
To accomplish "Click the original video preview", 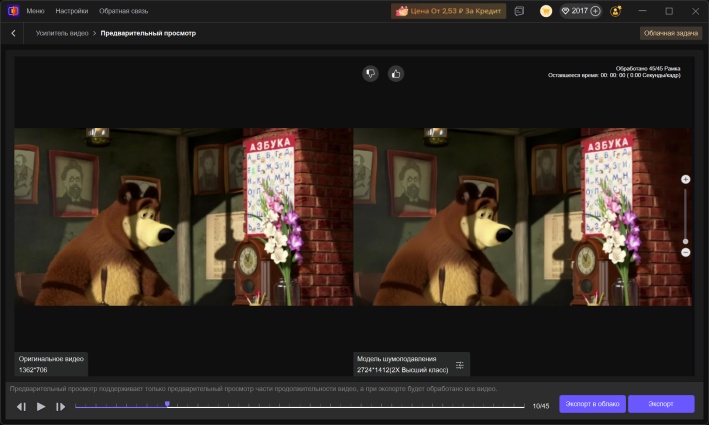I will (x=183, y=217).
